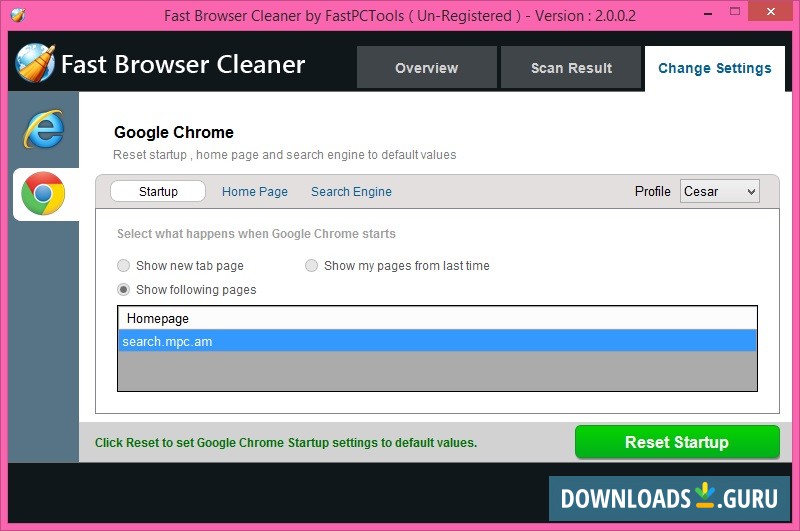Select Show following pages radio button
800x531 pixels.
pyautogui.click(x=123, y=290)
